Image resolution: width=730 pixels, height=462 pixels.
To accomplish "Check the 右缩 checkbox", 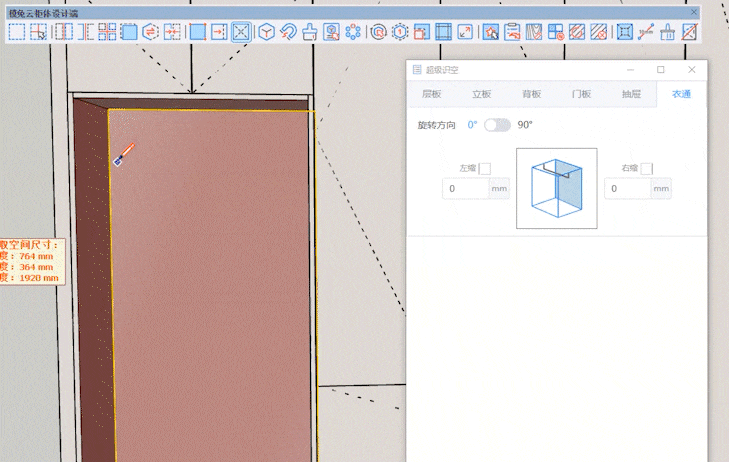I will click(x=647, y=169).
